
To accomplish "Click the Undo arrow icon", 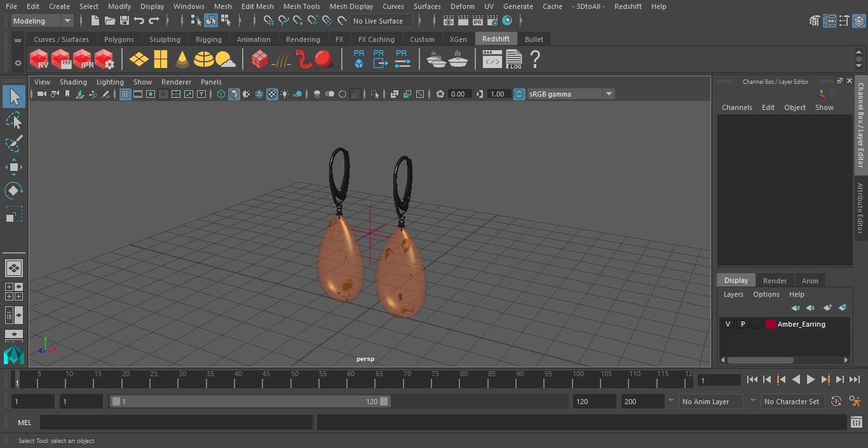I will coord(139,21).
